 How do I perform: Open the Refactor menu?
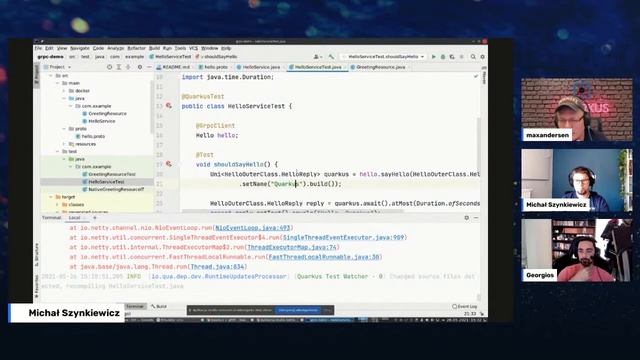click(x=136, y=48)
